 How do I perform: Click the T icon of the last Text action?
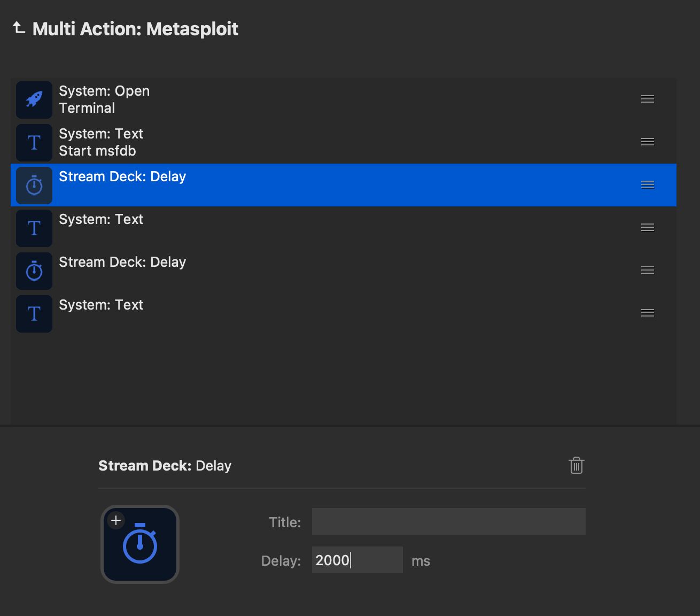[x=34, y=313]
